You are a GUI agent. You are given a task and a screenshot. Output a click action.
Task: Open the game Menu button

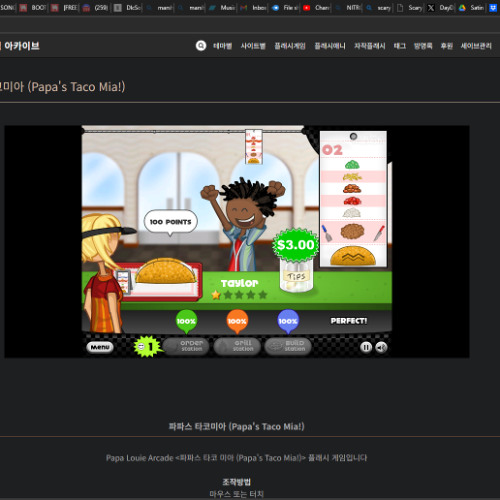click(x=100, y=347)
